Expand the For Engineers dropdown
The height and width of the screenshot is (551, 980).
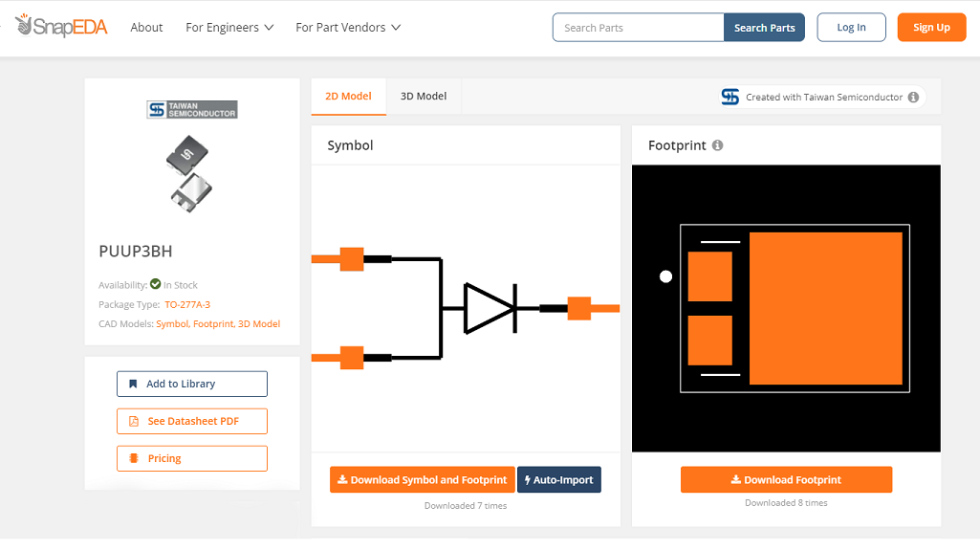coord(229,28)
